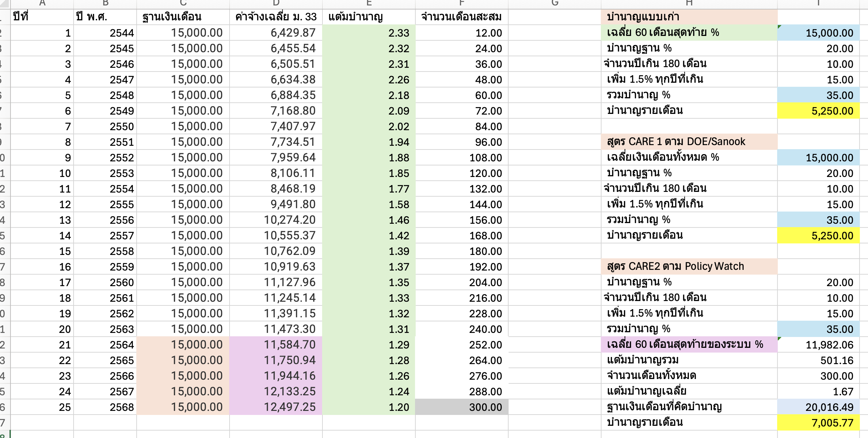
Task: Click the cell with value 11,982.06
Action: point(818,345)
